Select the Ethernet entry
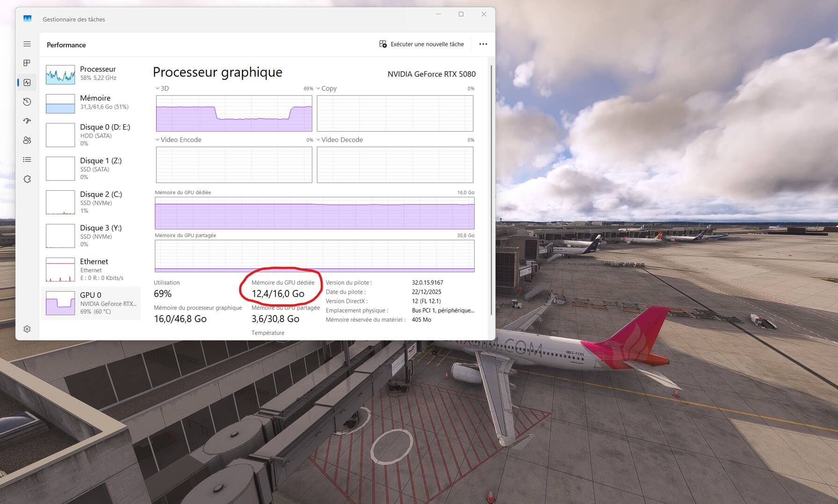This screenshot has height=504, width=838. (x=91, y=269)
